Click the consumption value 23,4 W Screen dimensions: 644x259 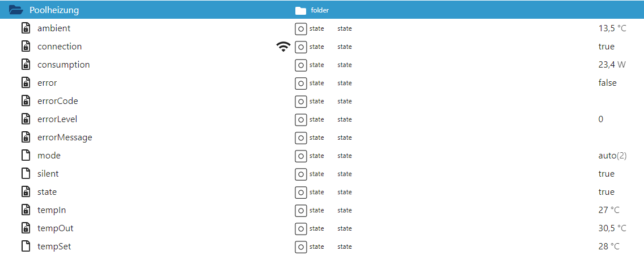[x=612, y=65]
